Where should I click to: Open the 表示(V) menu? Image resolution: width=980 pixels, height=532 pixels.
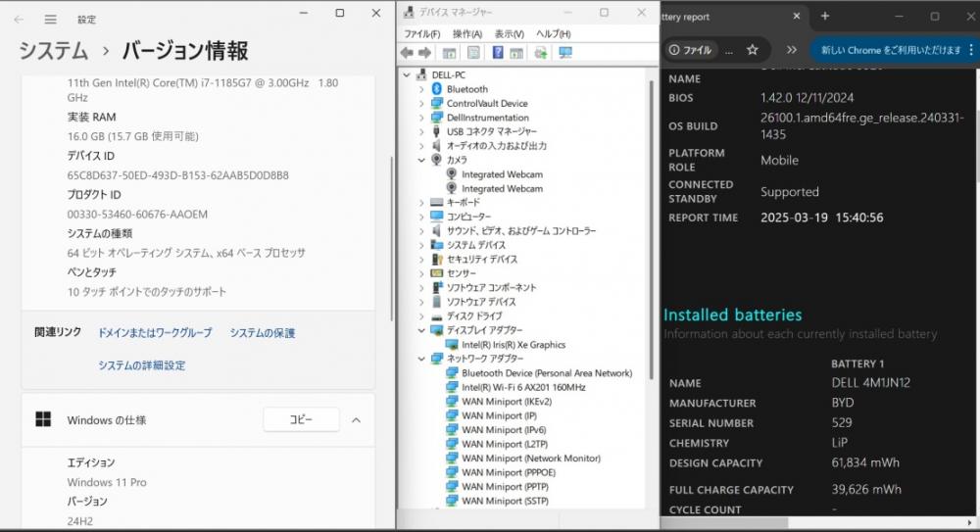click(510, 33)
